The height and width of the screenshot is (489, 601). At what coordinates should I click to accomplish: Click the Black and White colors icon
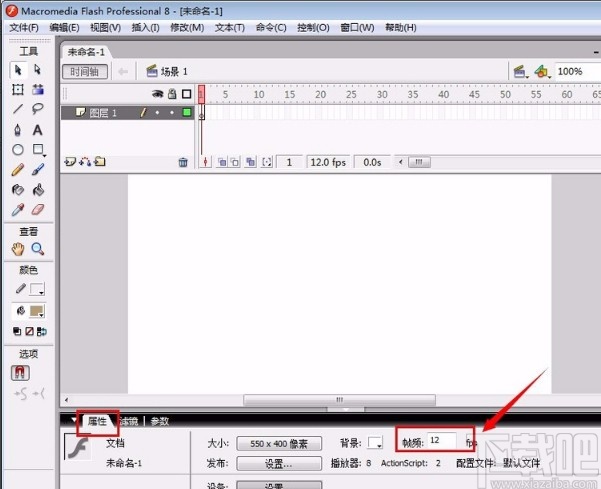point(17,331)
